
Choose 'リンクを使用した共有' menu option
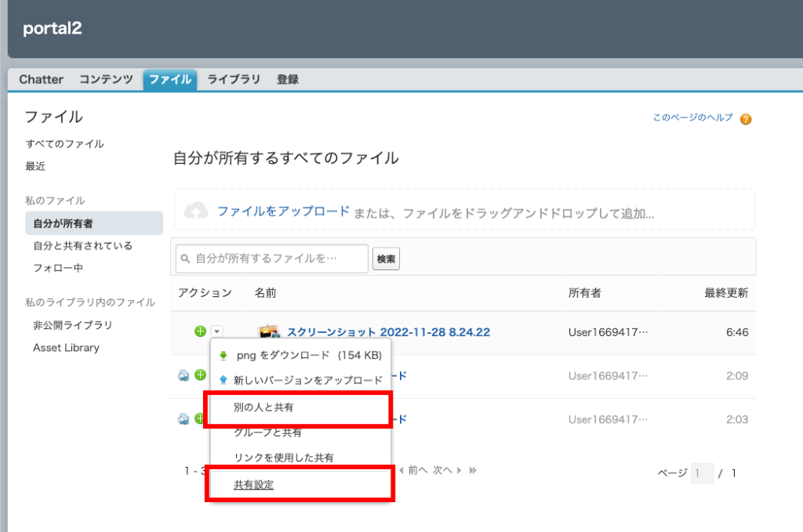coord(284,458)
